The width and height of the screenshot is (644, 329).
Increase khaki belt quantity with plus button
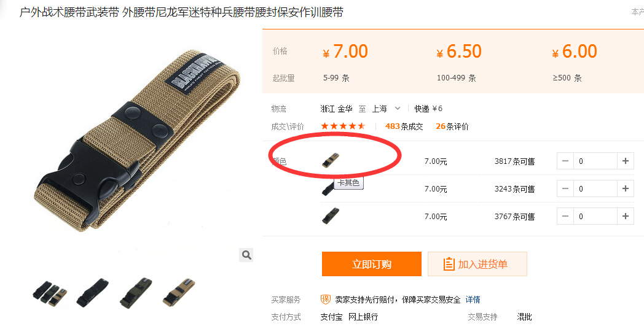[626, 161]
